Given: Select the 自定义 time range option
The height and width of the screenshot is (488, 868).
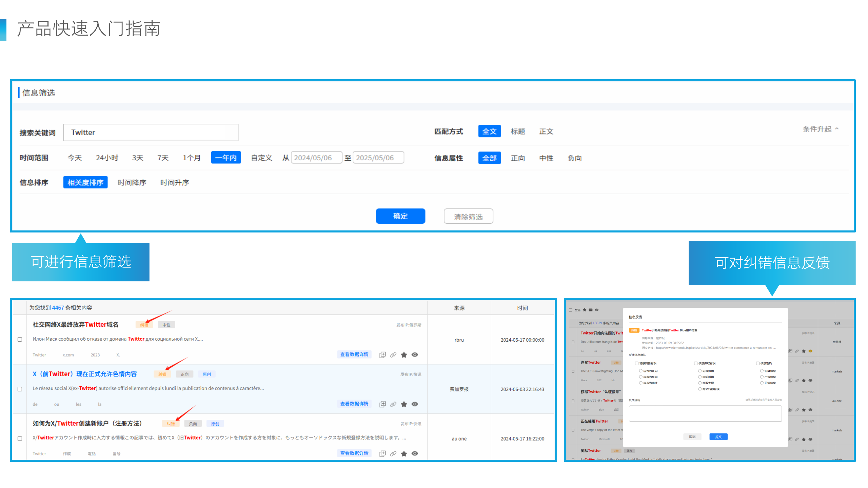Looking at the screenshot, I should click(261, 158).
